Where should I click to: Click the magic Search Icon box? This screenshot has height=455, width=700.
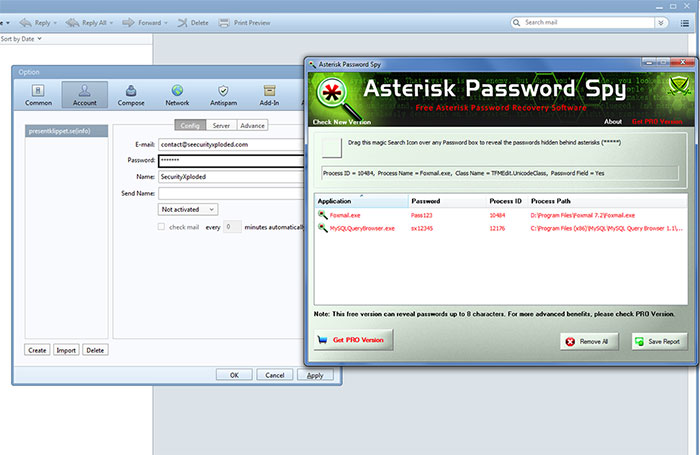pyautogui.click(x=332, y=148)
